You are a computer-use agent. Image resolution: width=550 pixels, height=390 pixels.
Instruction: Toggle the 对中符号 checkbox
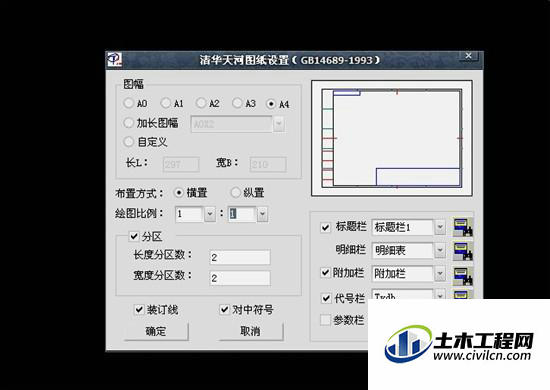[x=224, y=309]
